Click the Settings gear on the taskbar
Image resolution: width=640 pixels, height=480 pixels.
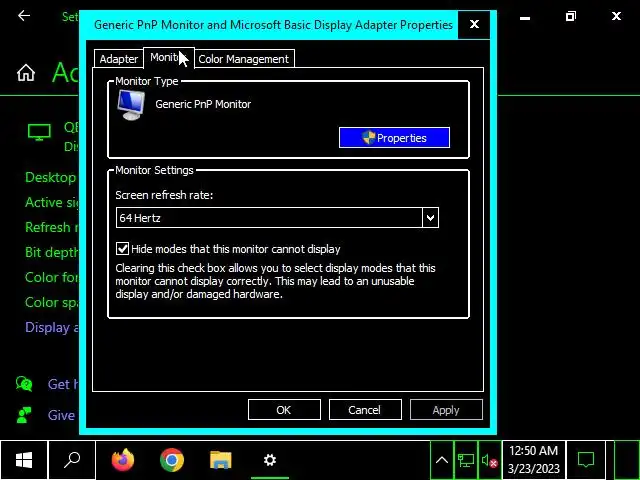[270, 460]
